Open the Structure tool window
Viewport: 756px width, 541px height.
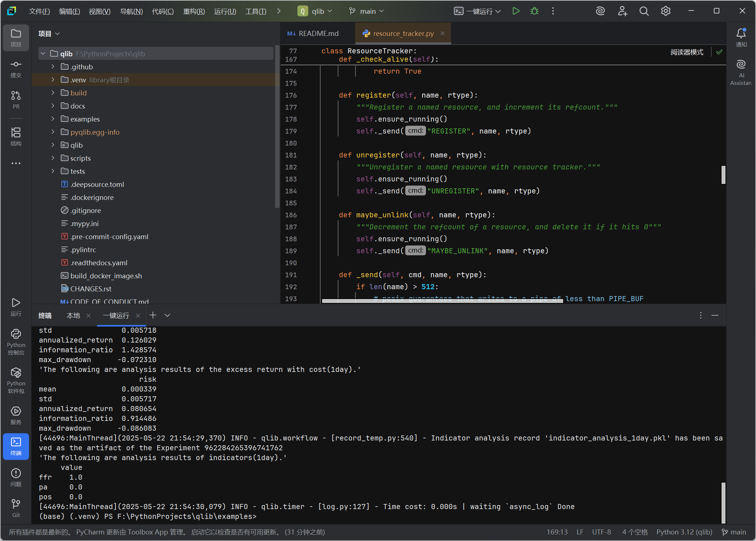pyautogui.click(x=16, y=136)
